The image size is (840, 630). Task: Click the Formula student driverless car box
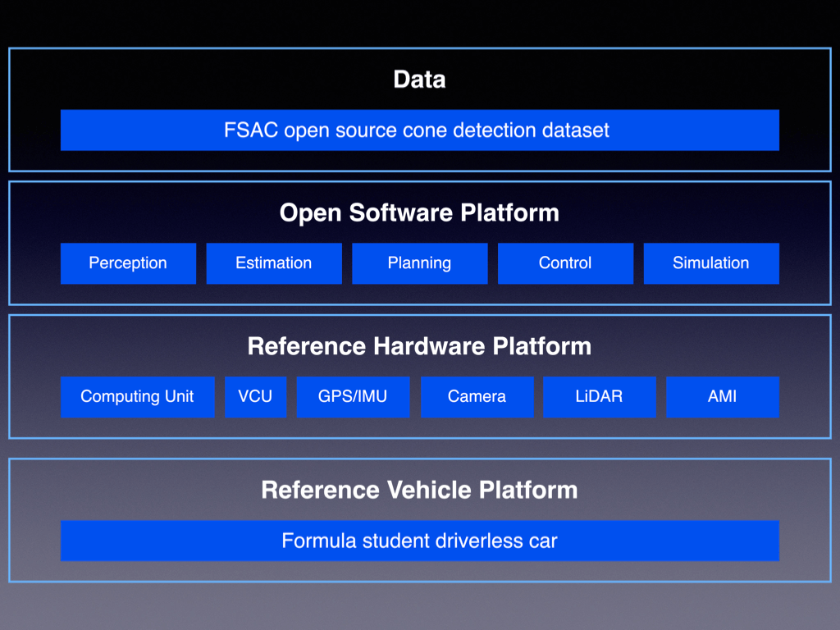pyautogui.click(x=419, y=541)
